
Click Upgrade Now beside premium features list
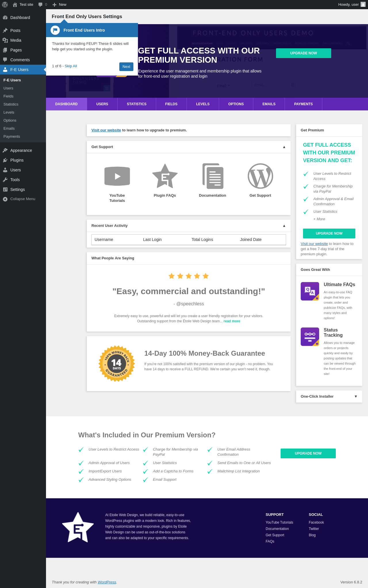(308, 453)
